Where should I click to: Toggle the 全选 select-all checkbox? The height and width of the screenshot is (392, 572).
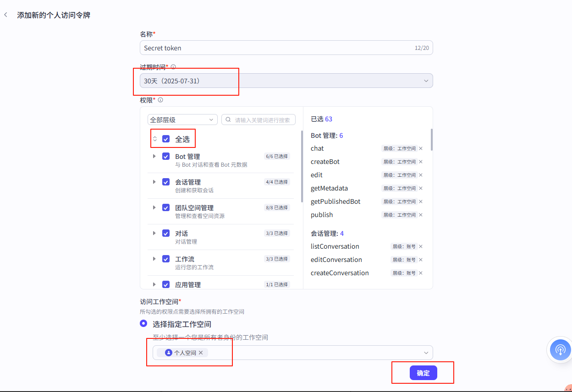click(x=165, y=138)
